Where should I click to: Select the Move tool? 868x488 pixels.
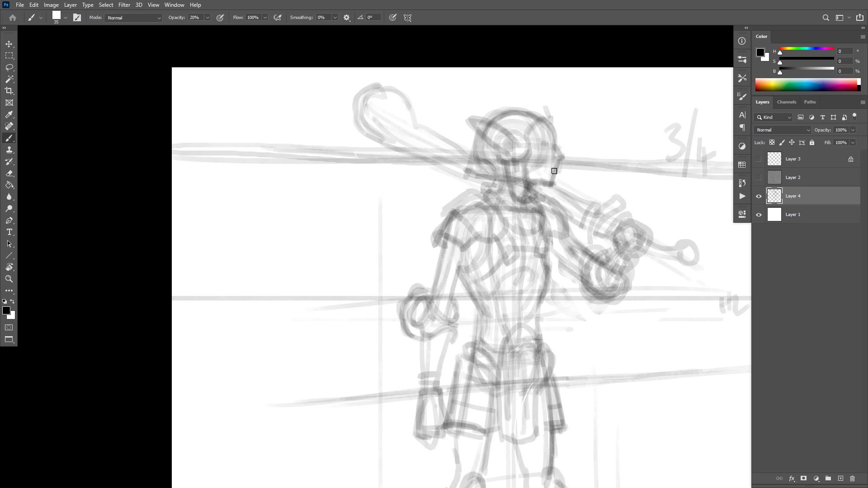pos(9,44)
